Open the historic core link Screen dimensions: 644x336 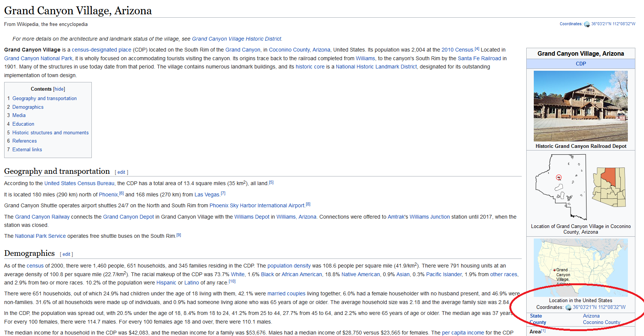[310, 67]
